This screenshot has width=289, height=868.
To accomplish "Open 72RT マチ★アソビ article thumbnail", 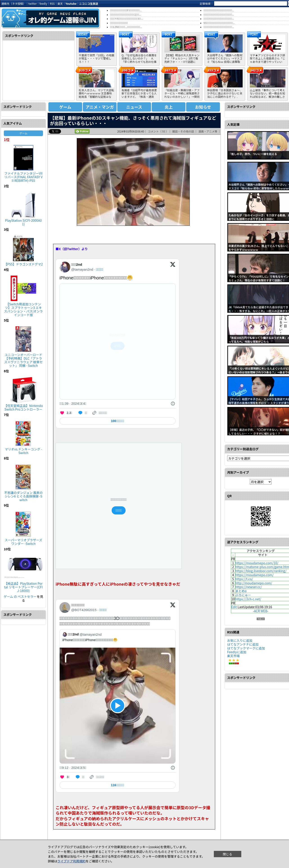I will [x=267, y=43].
